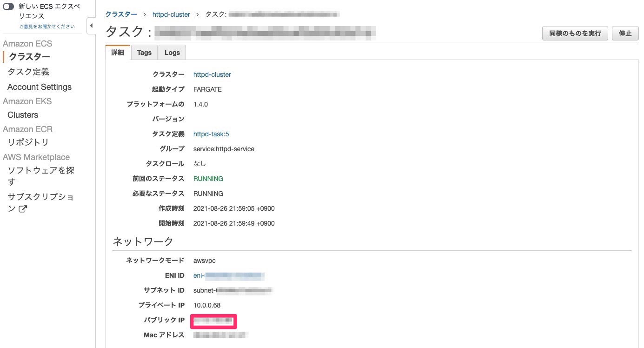Open httpd-cluster from the breadcrumb
The image size is (644, 348).
tap(171, 14)
